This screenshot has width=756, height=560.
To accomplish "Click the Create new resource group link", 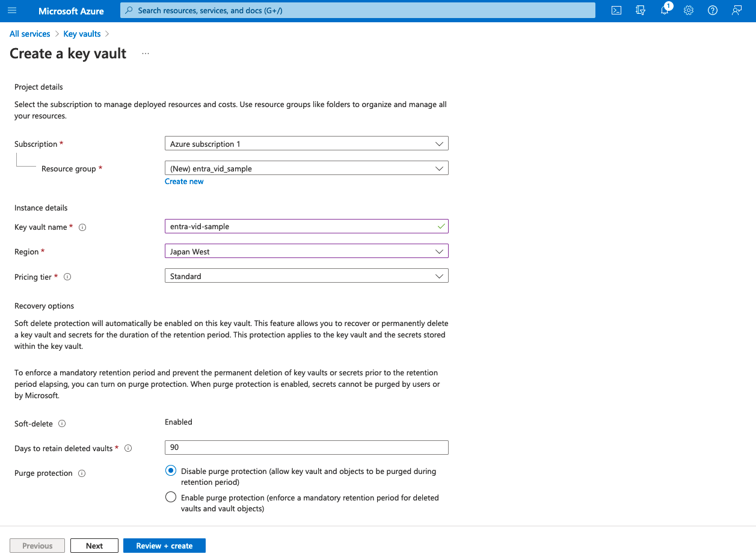I will (184, 182).
